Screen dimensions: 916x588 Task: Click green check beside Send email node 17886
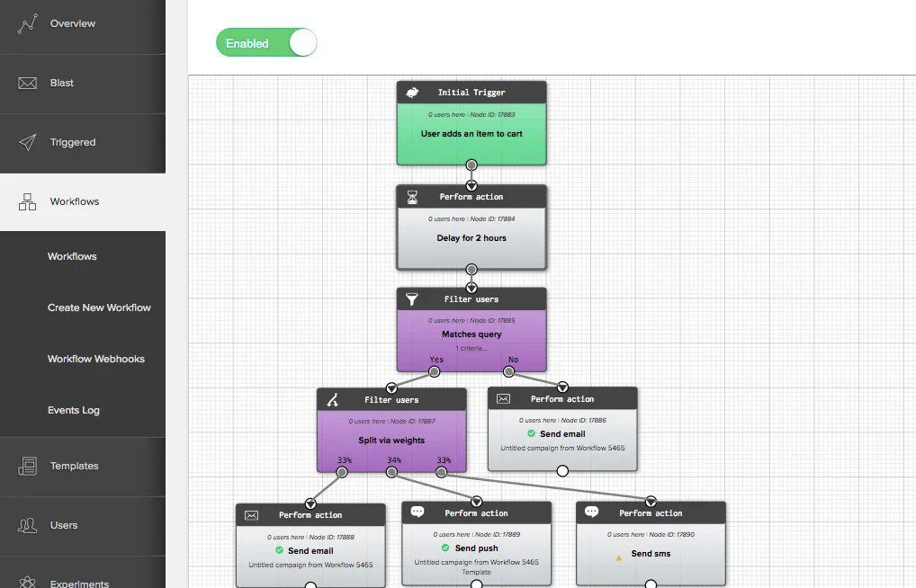(531, 433)
